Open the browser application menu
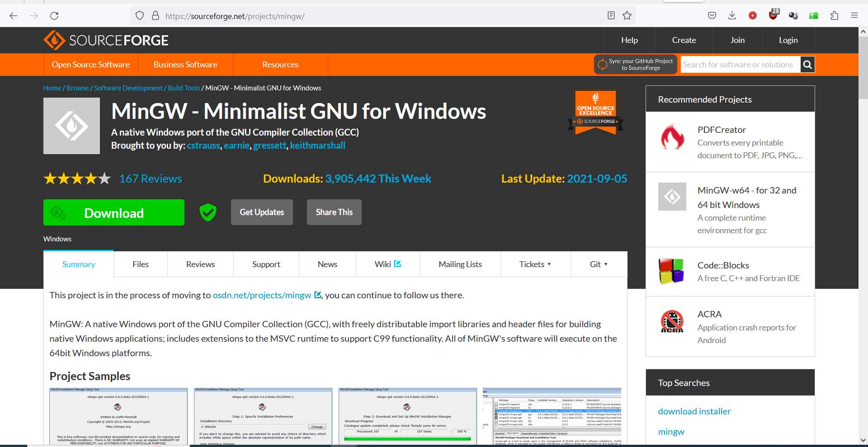 click(x=855, y=15)
